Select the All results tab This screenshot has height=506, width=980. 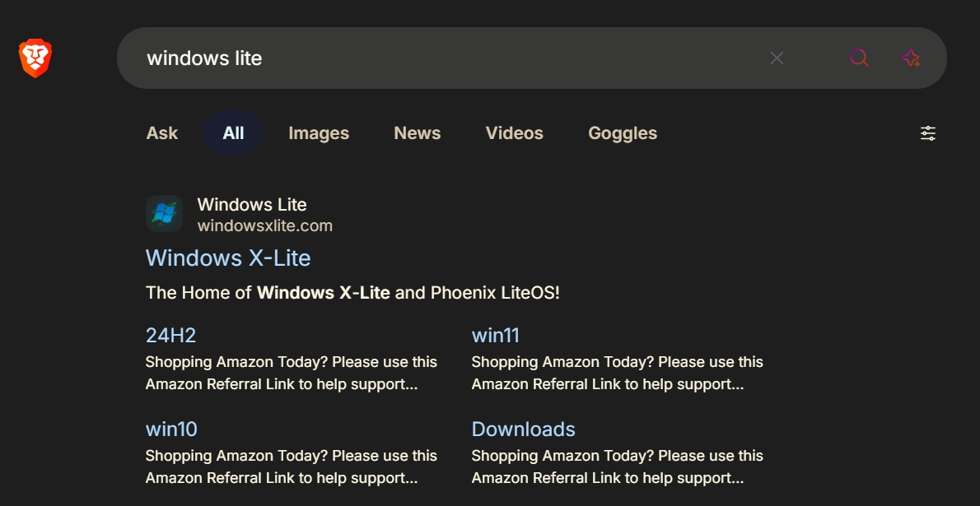click(233, 133)
